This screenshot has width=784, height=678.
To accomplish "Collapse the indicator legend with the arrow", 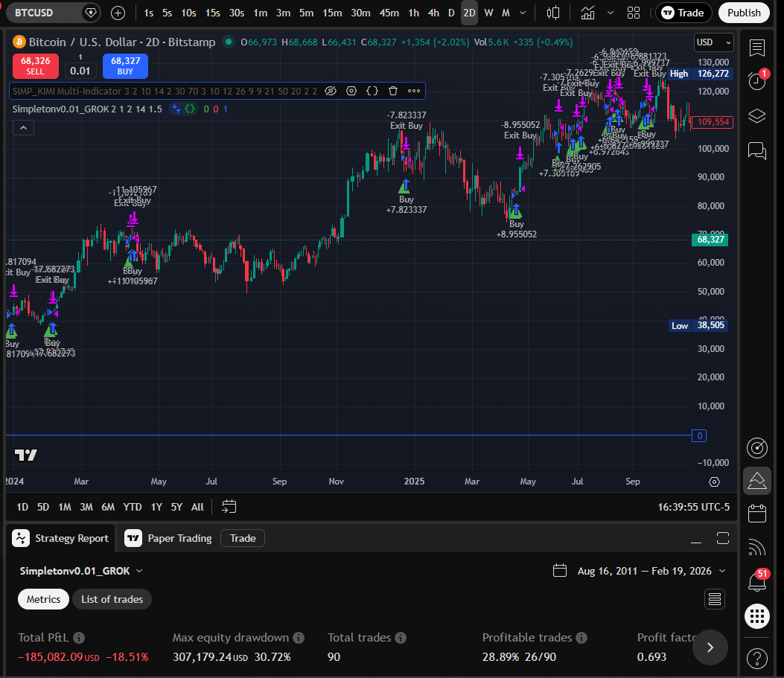I will (23, 127).
